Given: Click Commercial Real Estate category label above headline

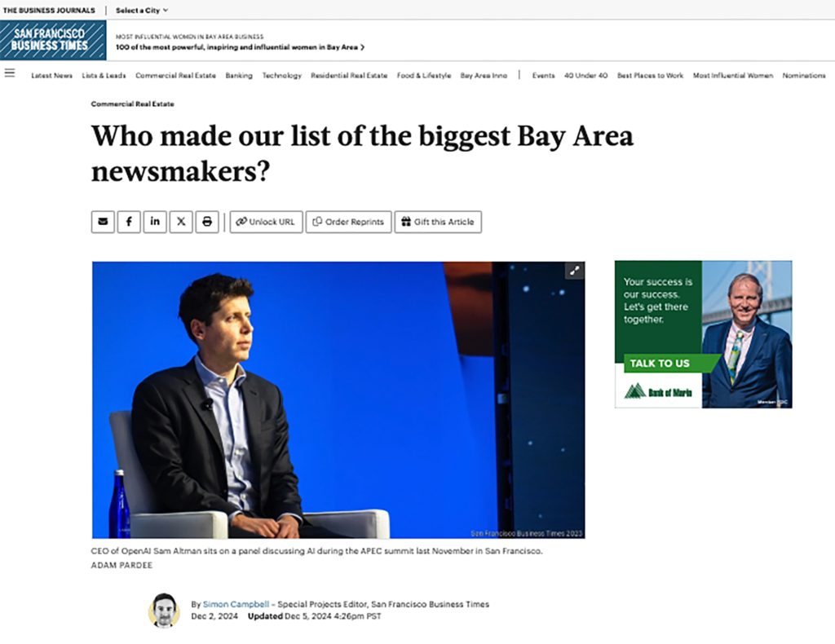Looking at the screenshot, I should (x=133, y=104).
